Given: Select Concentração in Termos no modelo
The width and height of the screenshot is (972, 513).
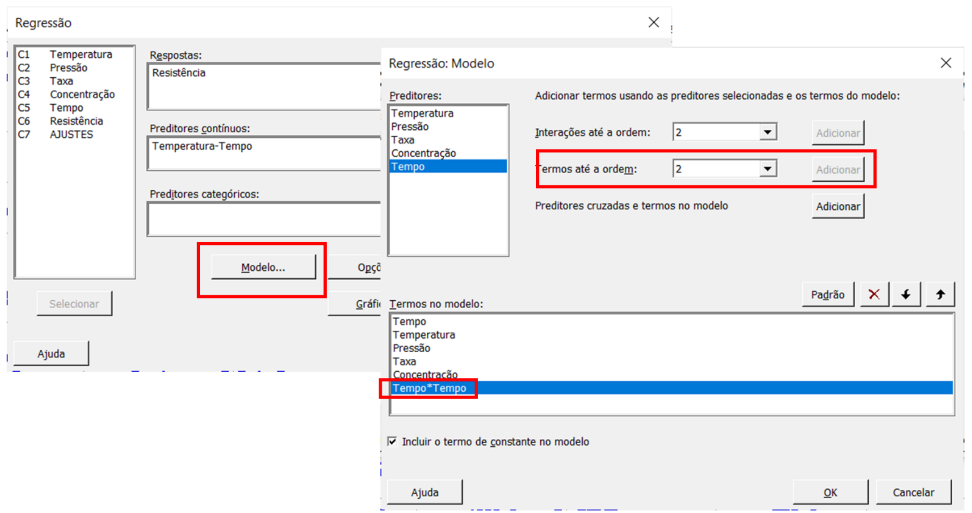Looking at the screenshot, I should (672, 374).
